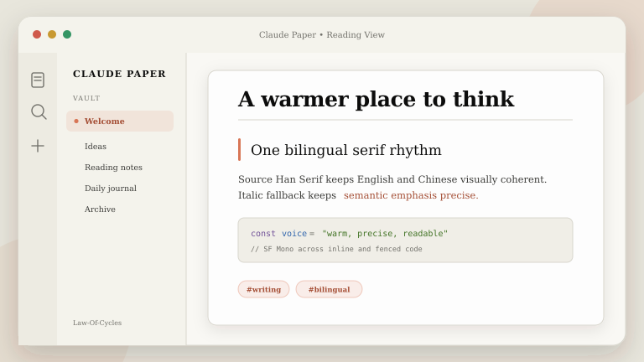Click the const voice code line
The height and width of the screenshot is (362, 644).
349,233
